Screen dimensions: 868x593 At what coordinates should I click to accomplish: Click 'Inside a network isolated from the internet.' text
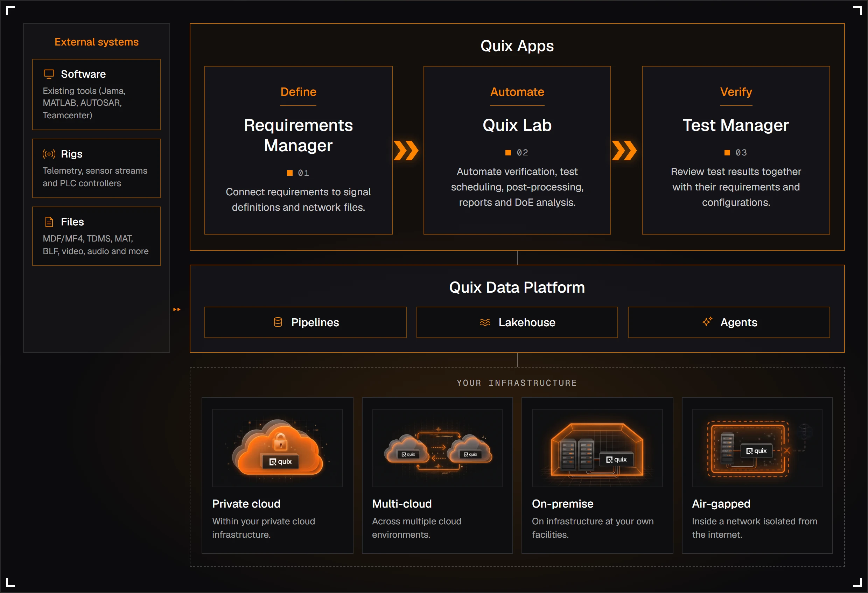click(x=755, y=528)
